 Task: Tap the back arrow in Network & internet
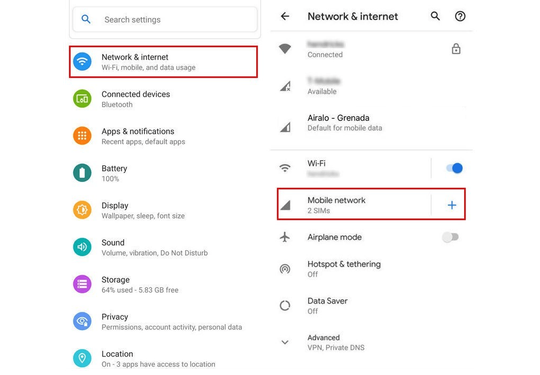pos(285,16)
